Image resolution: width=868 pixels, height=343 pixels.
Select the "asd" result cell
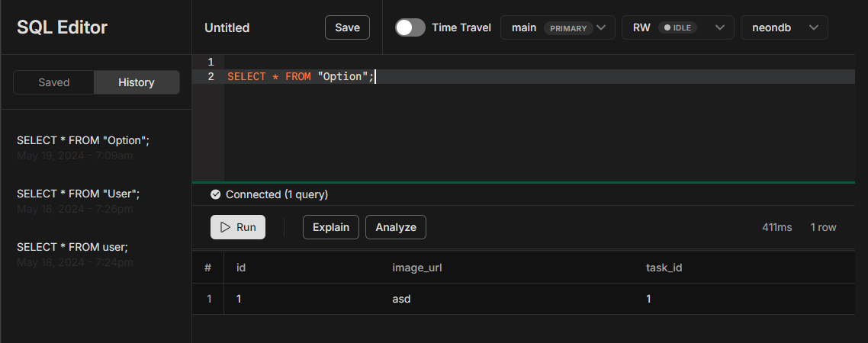(401, 299)
